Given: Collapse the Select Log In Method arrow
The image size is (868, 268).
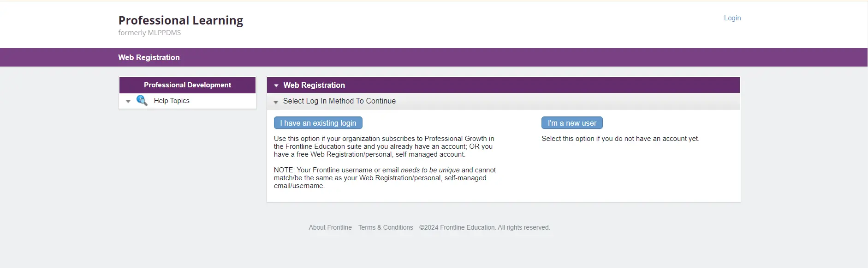Looking at the screenshot, I should point(276,102).
